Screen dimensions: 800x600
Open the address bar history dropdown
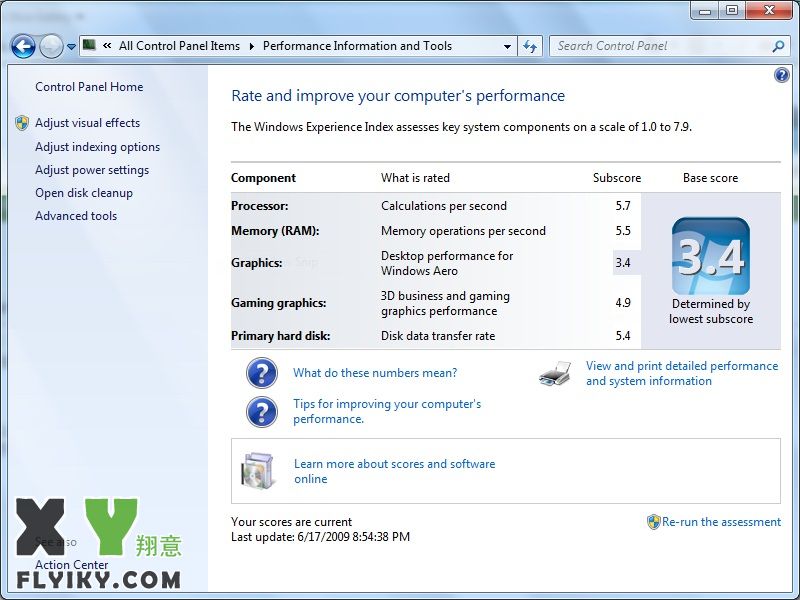pyautogui.click(x=507, y=46)
